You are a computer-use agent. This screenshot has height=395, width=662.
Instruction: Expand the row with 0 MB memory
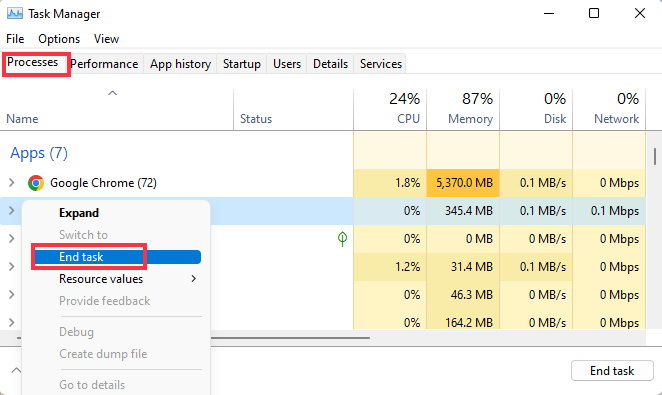point(12,238)
